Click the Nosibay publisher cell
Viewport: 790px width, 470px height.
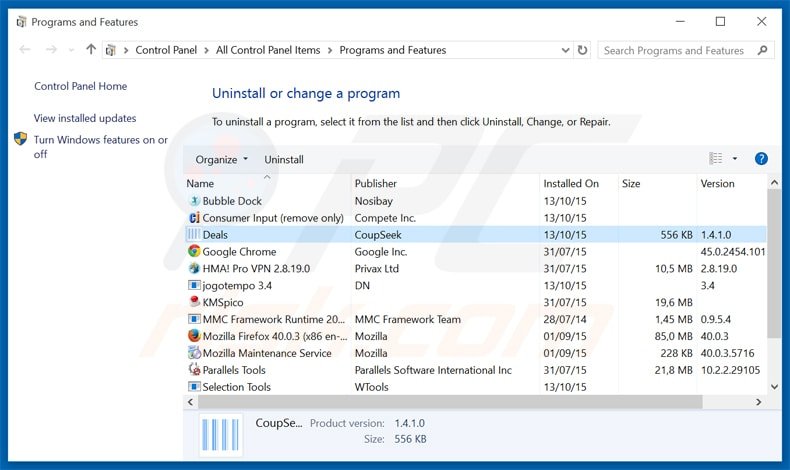tap(373, 201)
